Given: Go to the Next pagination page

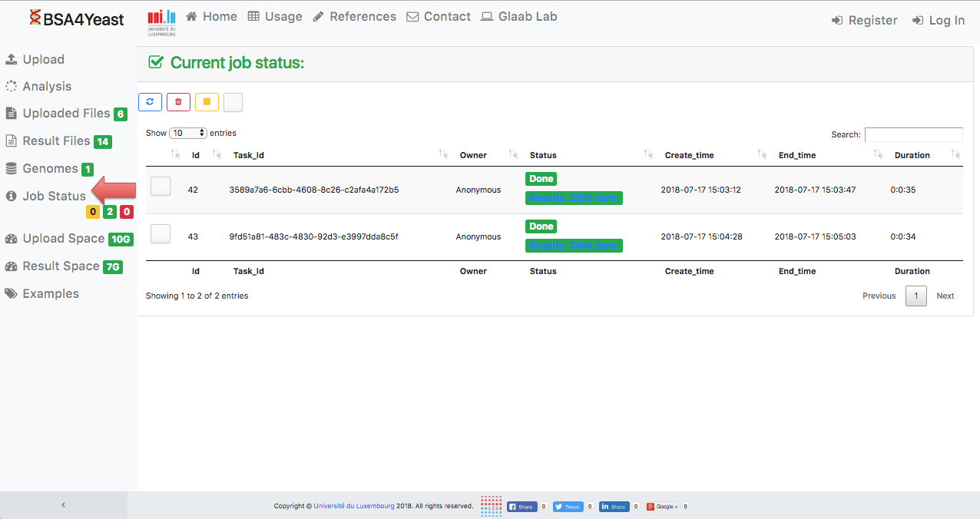Looking at the screenshot, I should [x=945, y=296].
